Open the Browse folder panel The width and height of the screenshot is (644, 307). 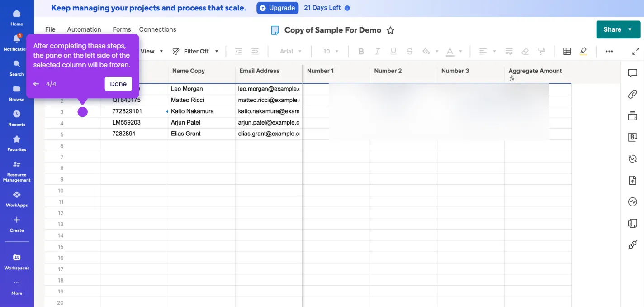click(17, 93)
